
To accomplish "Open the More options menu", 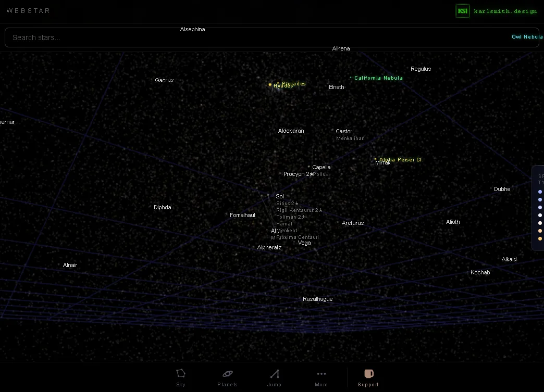I will coord(322,374).
